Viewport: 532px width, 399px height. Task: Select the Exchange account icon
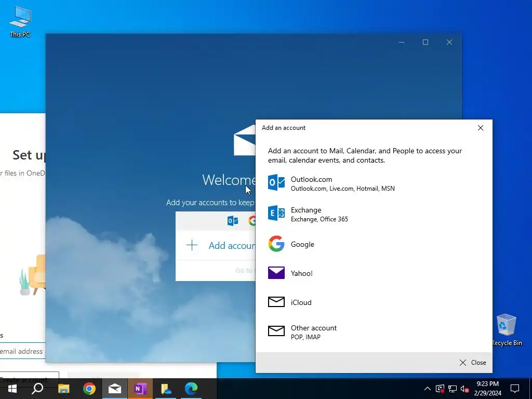pyautogui.click(x=276, y=213)
